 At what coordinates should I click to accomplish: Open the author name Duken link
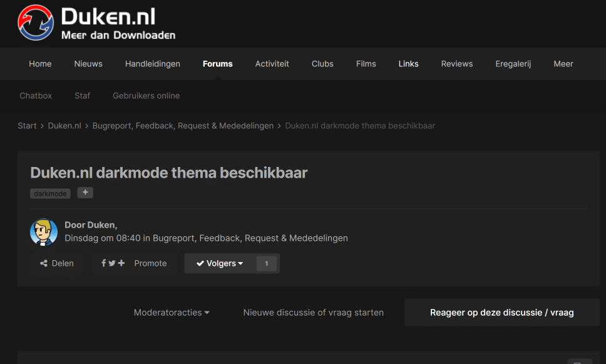click(101, 225)
